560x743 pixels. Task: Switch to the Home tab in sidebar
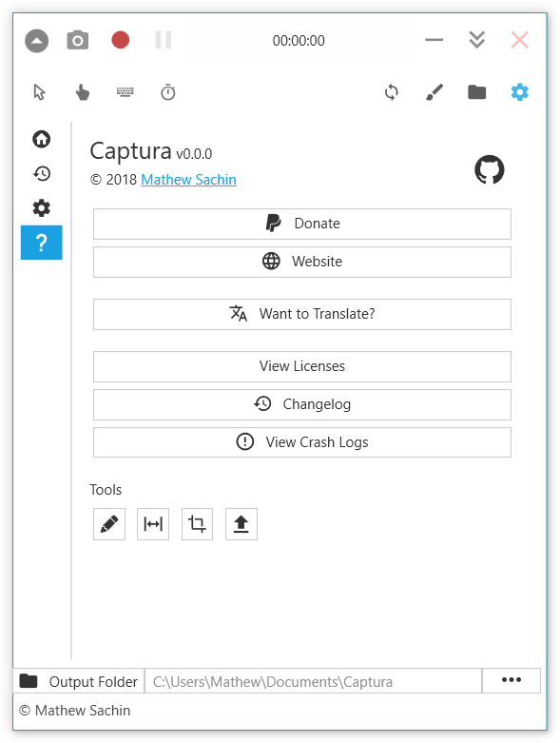click(42, 139)
